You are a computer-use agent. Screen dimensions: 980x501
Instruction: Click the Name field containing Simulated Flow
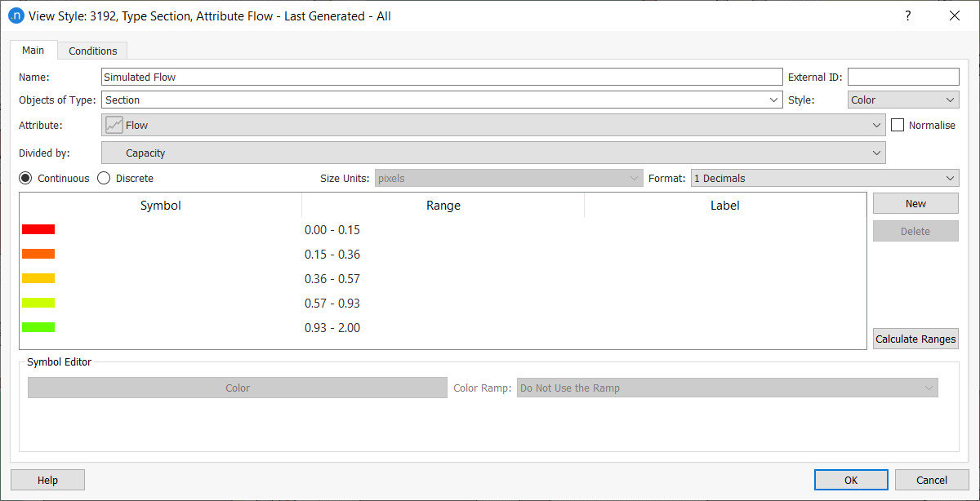tap(441, 77)
